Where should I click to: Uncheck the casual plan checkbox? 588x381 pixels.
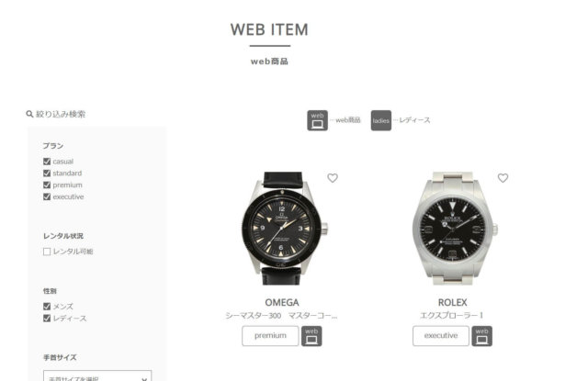47,162
